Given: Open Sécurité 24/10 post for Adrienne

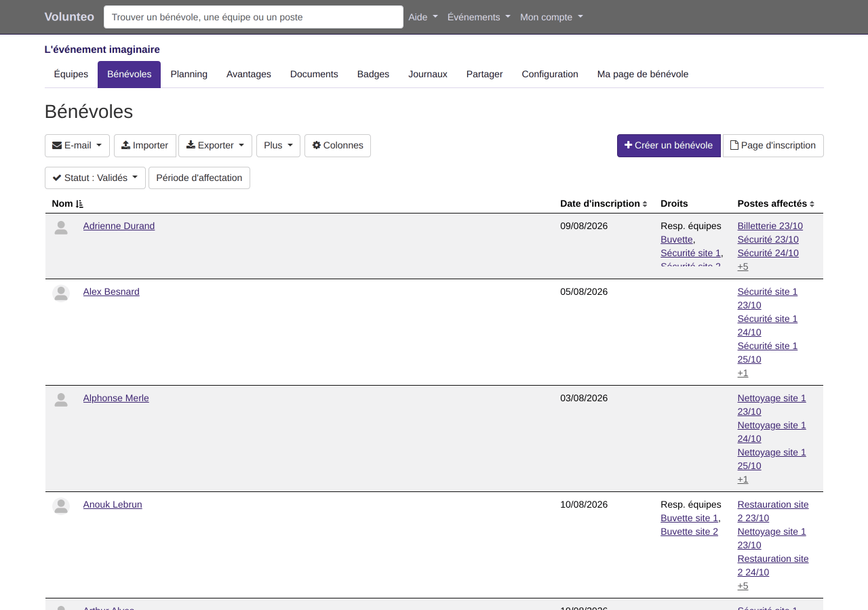Looking at the screenshot, I should point(768,253).
